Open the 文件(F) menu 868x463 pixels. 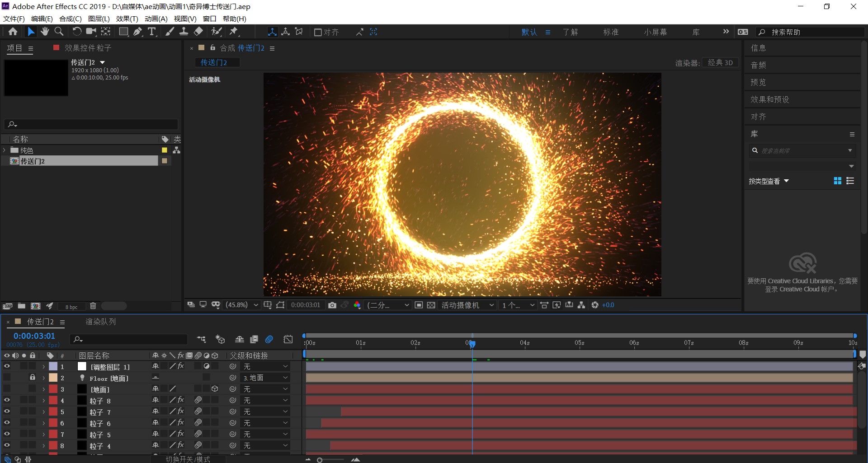pyautogui.click(x=14, y=19)
